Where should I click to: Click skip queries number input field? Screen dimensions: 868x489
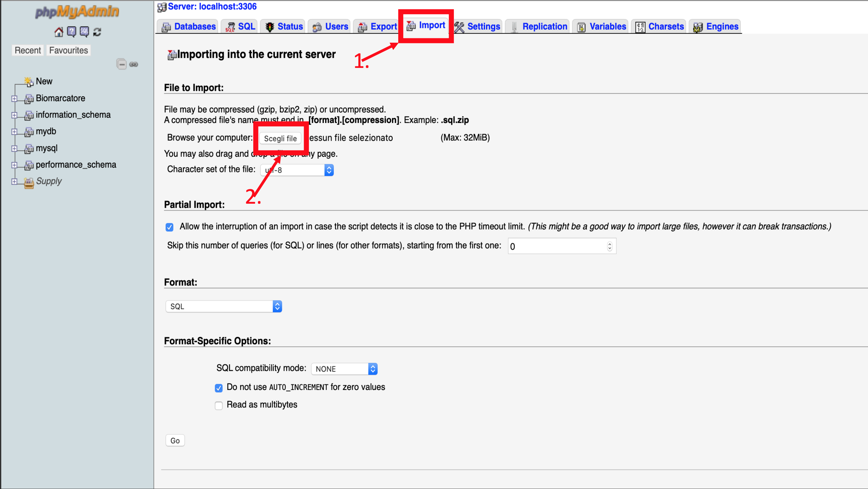point(561,245)
